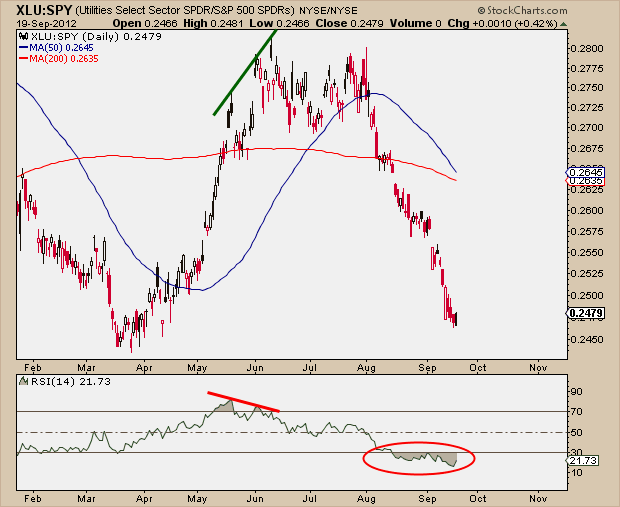Click the green up-triangle after Chg value
Viewport: 620px width, 507px height.
coord(563,24)
